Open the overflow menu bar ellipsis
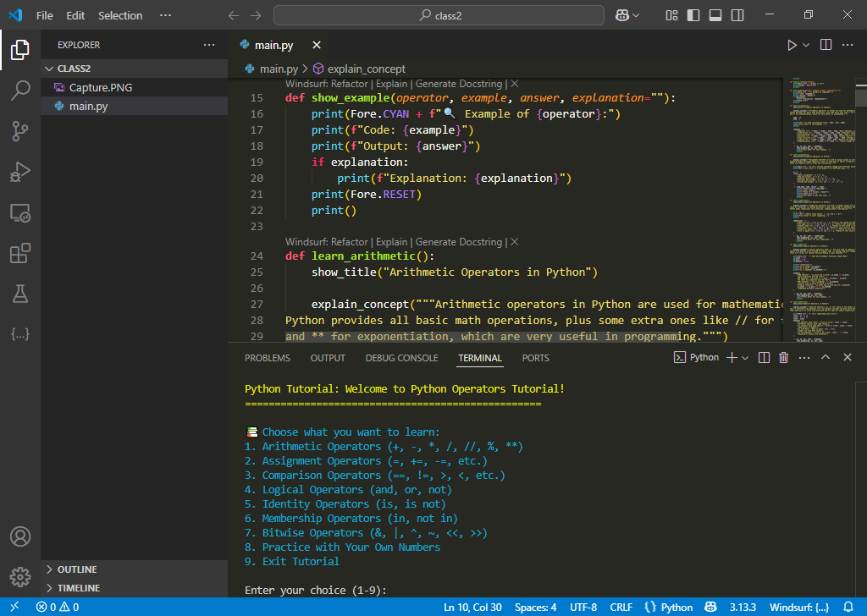 (x=165, y=15)
